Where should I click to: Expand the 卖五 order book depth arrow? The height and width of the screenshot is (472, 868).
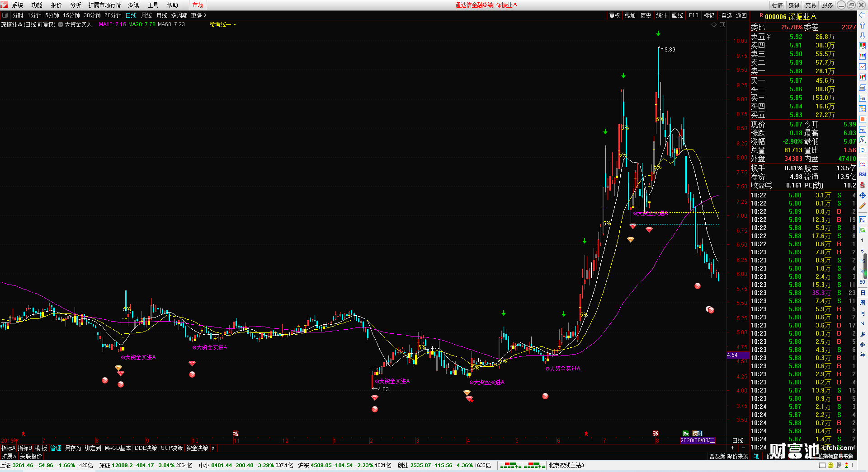click(769, 37)
